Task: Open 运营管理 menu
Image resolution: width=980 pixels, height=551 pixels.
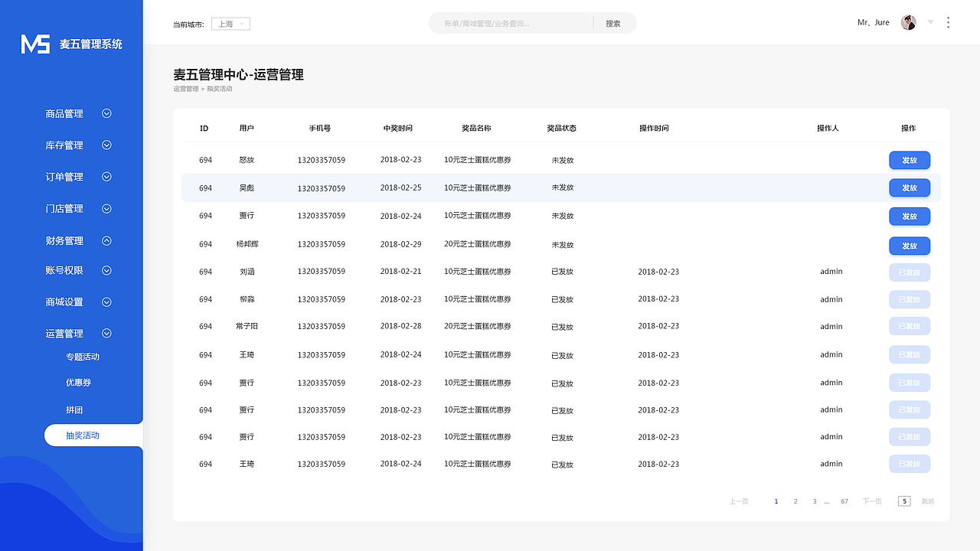Action: (x=64, y=333)
